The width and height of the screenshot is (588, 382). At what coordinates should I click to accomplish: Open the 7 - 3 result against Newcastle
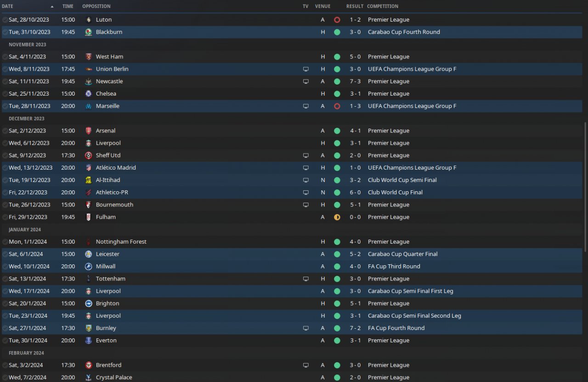(x=355, y=81)
